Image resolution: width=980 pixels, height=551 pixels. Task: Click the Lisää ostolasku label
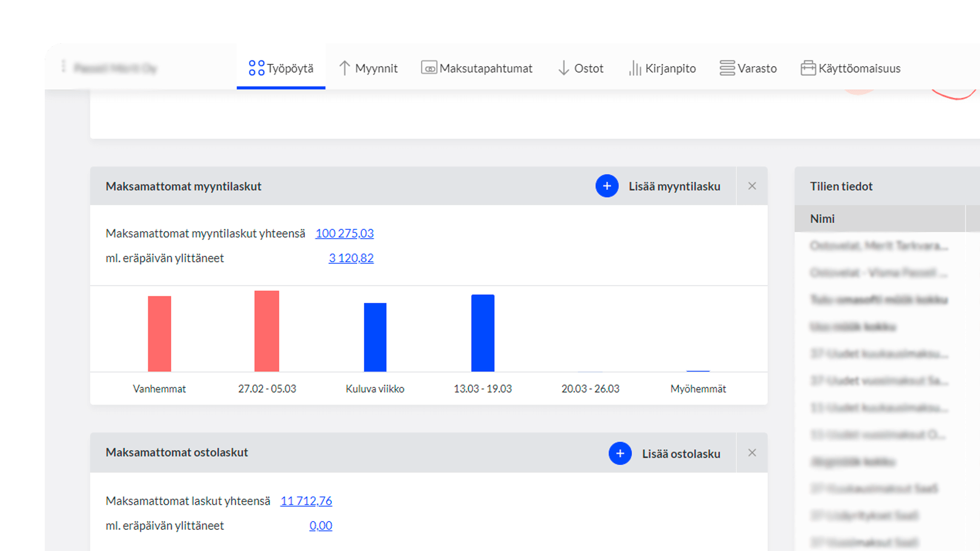(681, 454)
